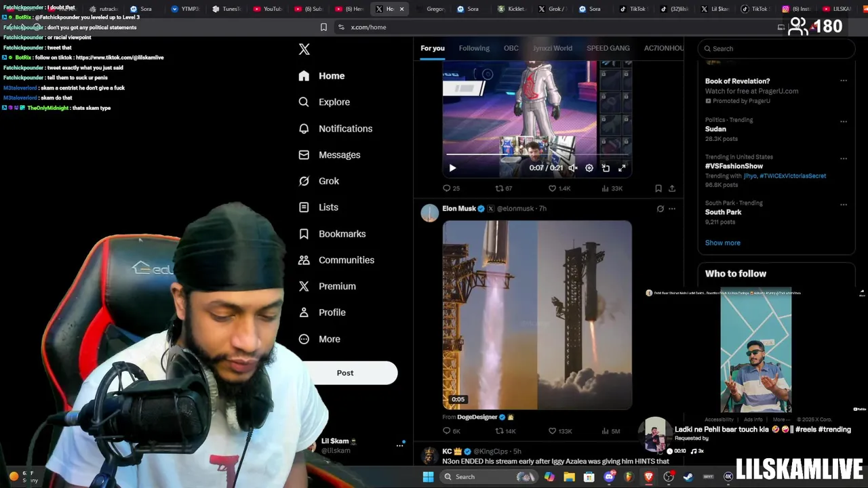Open File Explorer from the taskbar
This screenshot has height=488, width=868.
[x=569, y=477]
